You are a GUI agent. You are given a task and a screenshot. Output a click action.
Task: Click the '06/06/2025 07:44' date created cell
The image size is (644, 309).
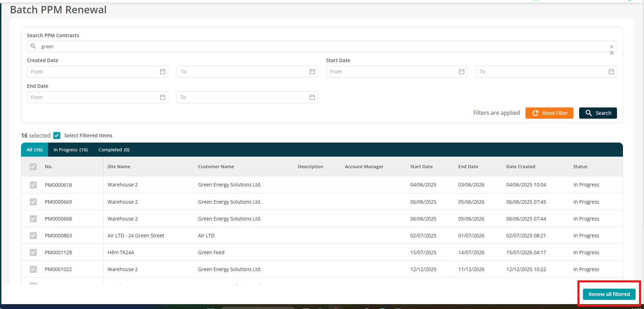pyautogui.click(x=526, y=219)
